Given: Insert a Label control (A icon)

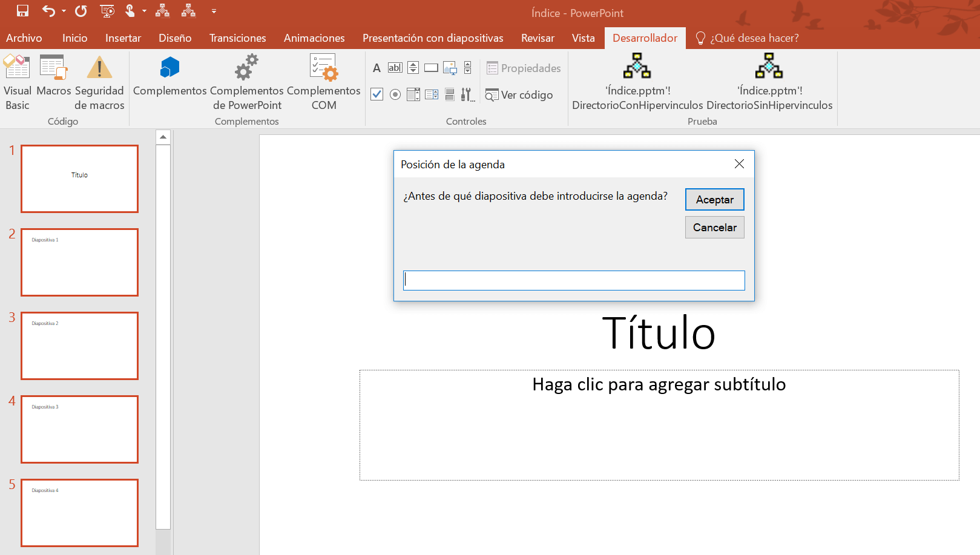Looking at the screenshot, I should tap(377, 68).
